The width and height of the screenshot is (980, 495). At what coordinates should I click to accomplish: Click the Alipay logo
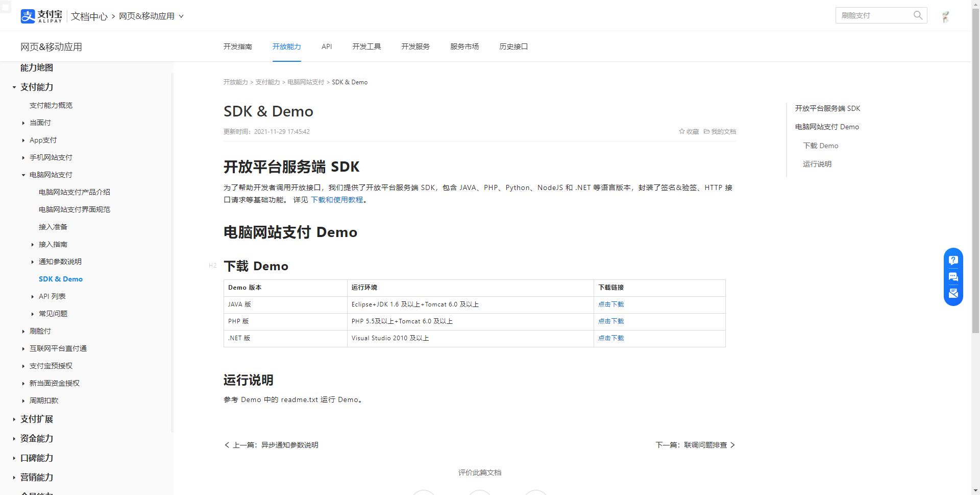(x=41, y=16)
